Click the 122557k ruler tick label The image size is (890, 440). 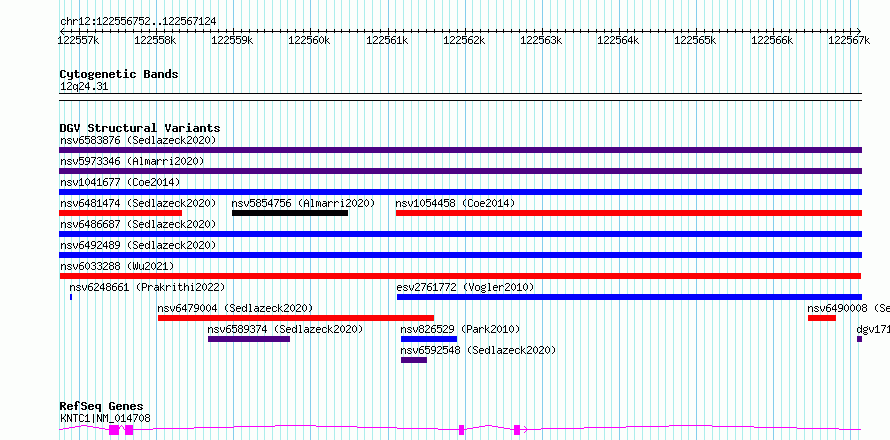point(79,40)
